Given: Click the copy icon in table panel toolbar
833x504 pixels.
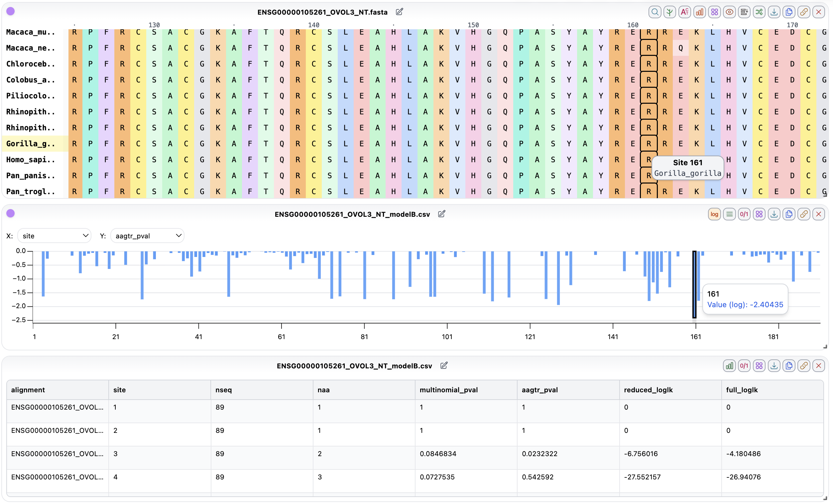Looking at the screenshot, I should click(789, 366).
